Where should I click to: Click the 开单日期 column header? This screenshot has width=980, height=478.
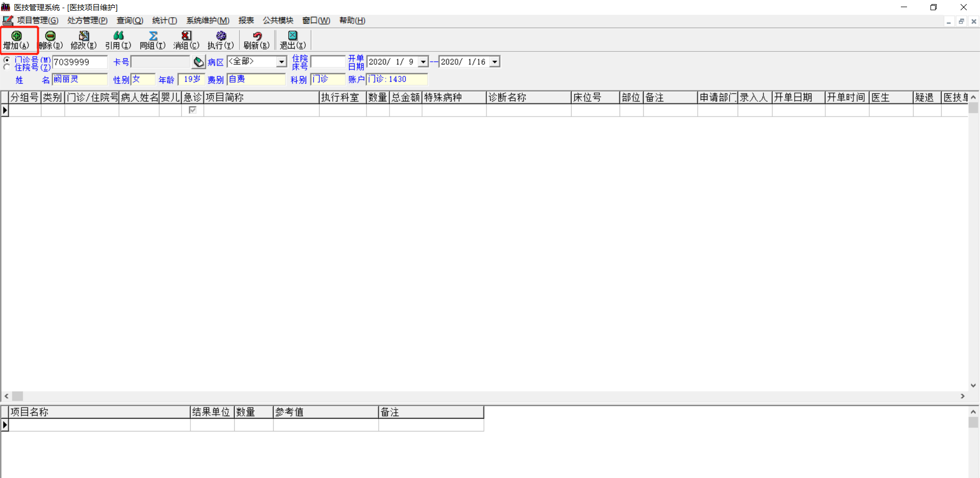[x=799, y=98]
